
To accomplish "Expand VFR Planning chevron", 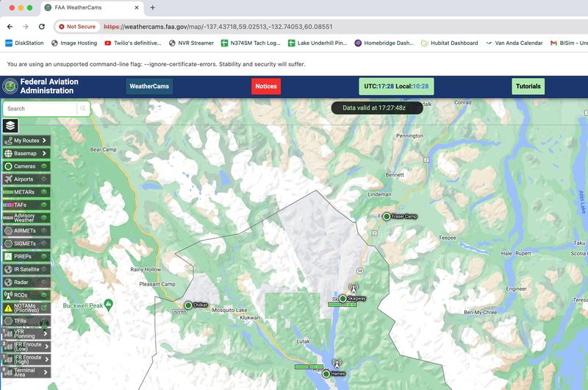I will click(46, 333).
